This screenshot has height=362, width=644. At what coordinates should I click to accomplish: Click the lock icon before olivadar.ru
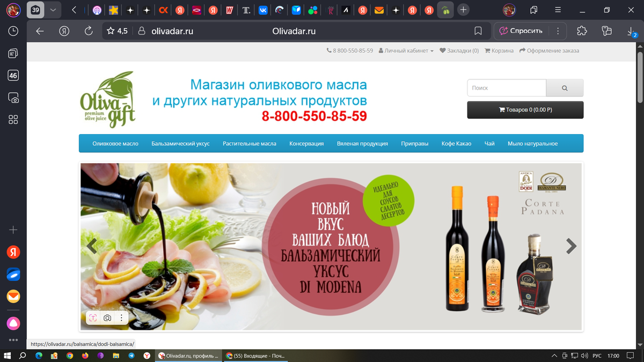[x=142, y=31]
